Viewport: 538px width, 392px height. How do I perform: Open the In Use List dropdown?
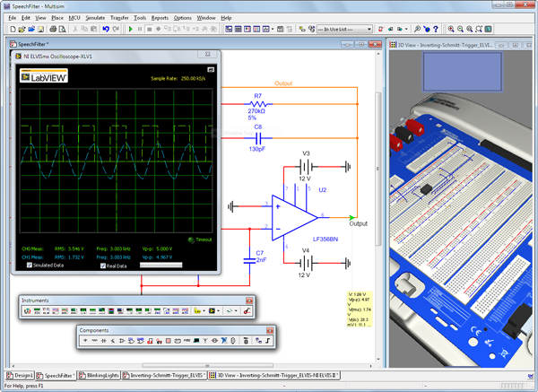346,29
